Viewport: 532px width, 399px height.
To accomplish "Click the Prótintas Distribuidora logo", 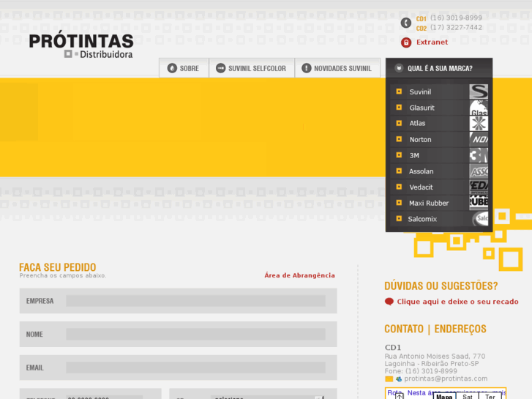I will [x=81, y=45].
